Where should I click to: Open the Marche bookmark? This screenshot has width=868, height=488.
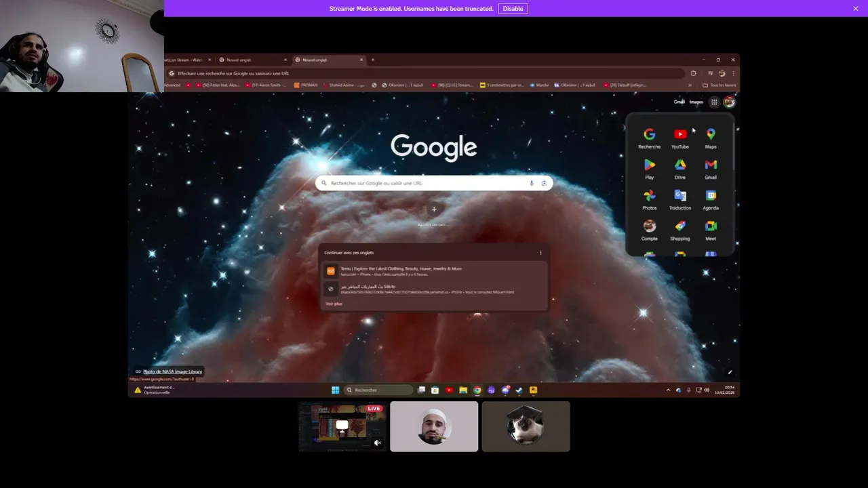(540, 85)
